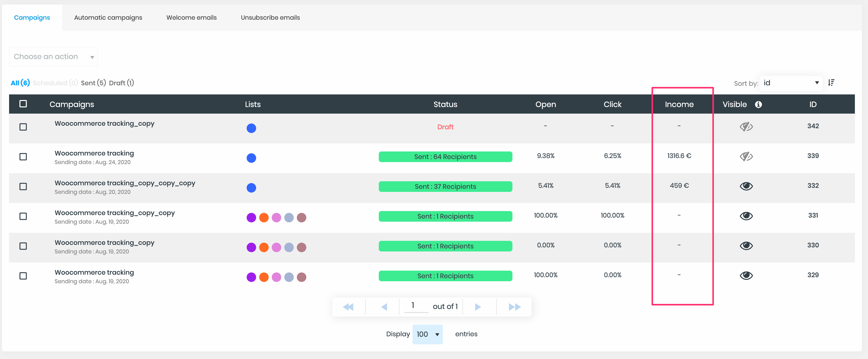Filter campaigns by Sent (5)
The width and height of the screenshot is (868, 359).
coord(93,83)
